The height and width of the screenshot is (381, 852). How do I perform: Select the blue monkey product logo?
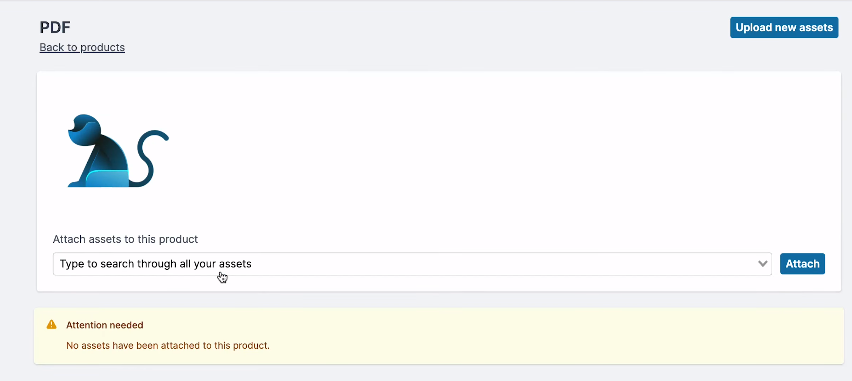point(118,151)
